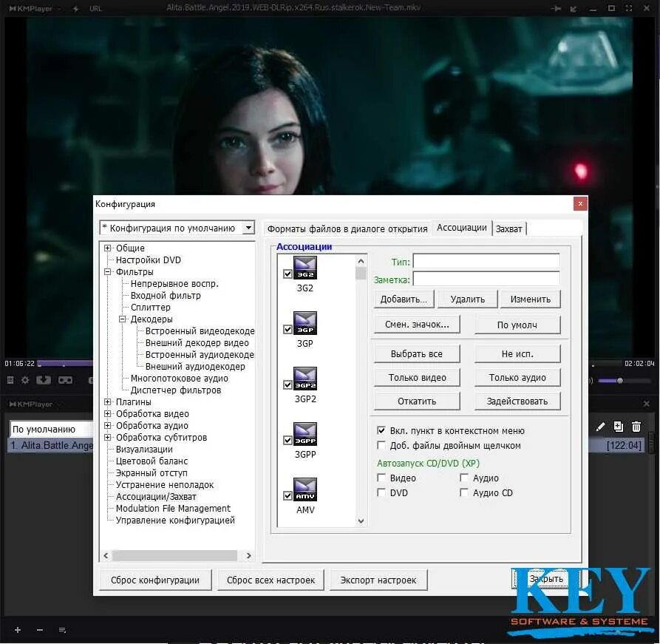Check the Аудио CD autorun checkbox
This screenshot has width=660, height=644.
[464, 492]
